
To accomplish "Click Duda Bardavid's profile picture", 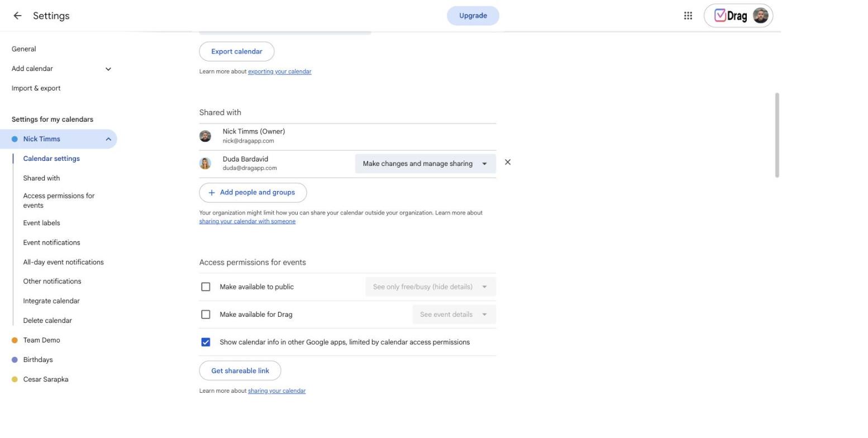I will [x=206, y=163].
